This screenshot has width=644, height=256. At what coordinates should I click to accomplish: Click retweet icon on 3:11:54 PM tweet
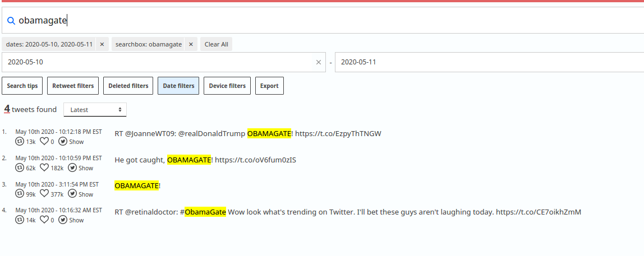19,194
